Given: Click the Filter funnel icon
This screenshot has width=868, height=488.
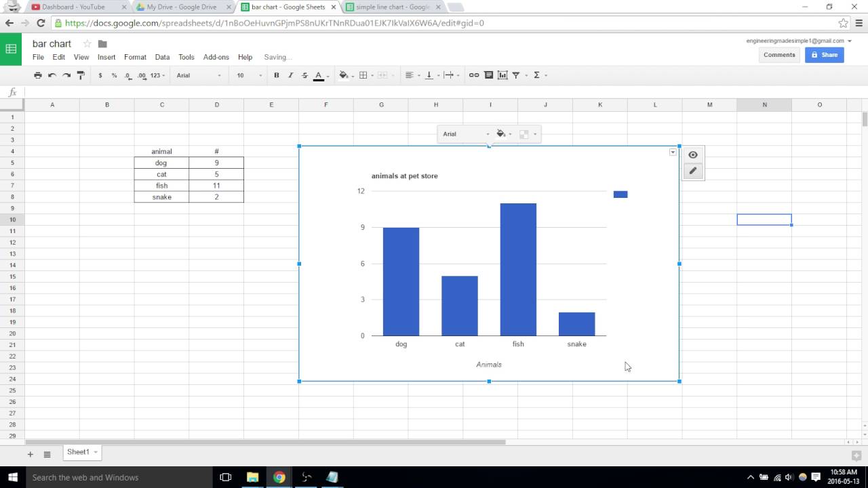Looking at the screenshot, I should (516, 75).
